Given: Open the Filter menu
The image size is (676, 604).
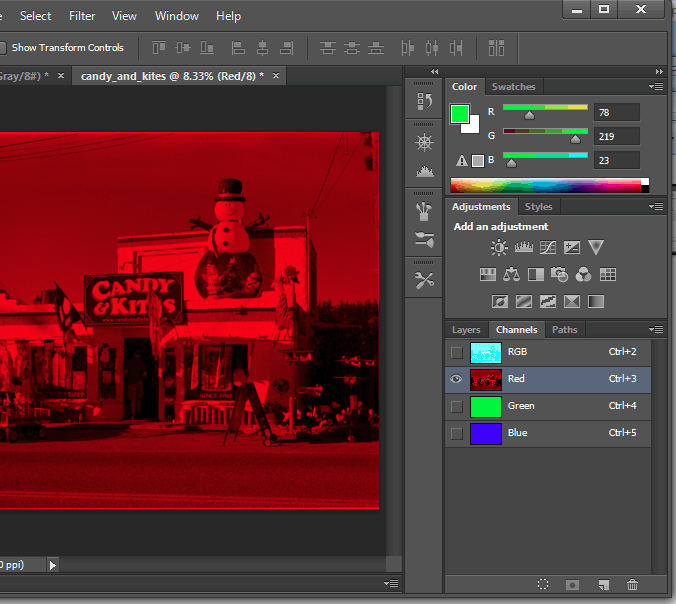Looking at the screenshot, I should (x=82, y=16).
